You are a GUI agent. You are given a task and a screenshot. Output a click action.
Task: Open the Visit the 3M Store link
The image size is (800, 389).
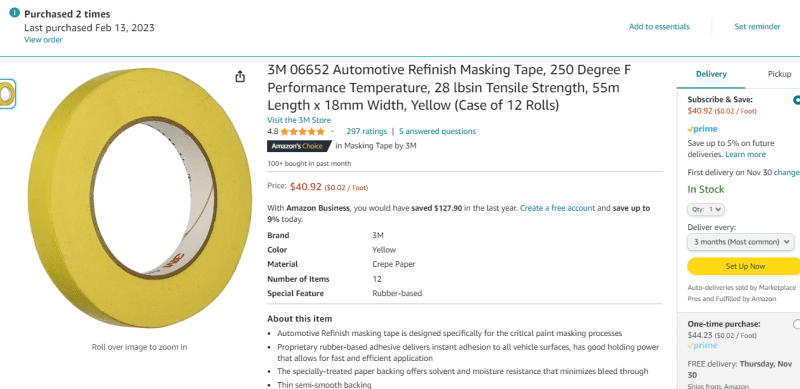[299, 120]
